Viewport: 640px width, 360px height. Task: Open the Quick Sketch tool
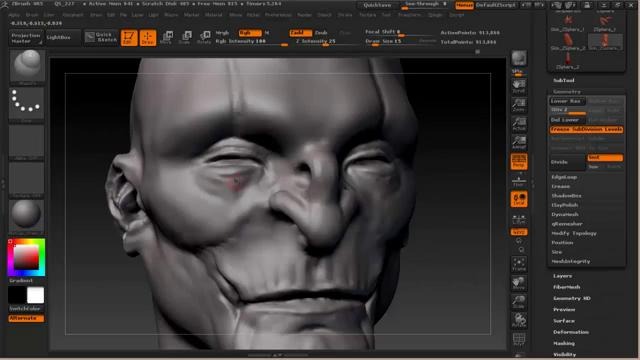click(101, 37)
